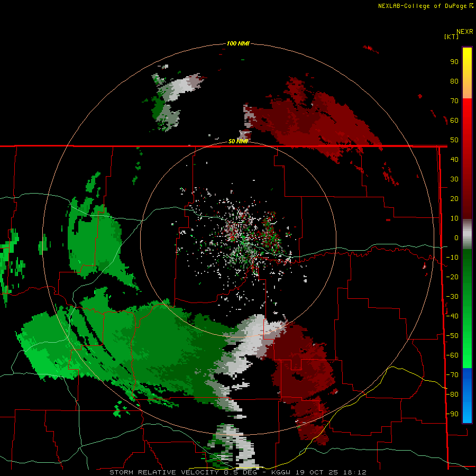Click the -60 value on the velocity scale
This screenshot has height=476, width=476.
pos(452,355)
